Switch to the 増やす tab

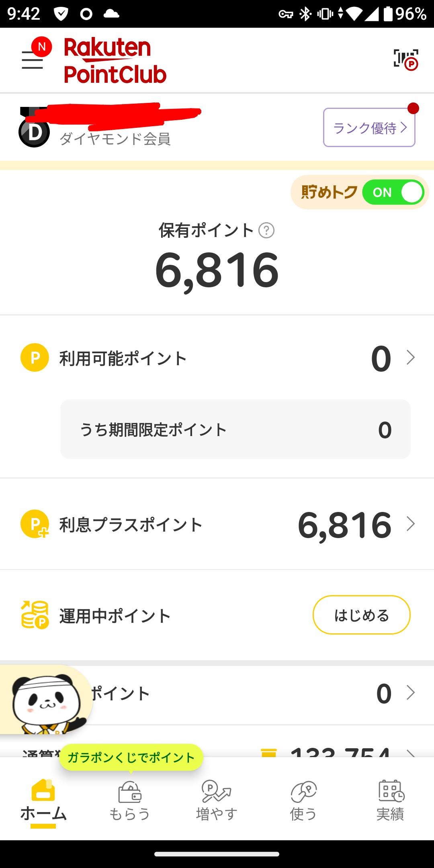(x=217, y=801)
